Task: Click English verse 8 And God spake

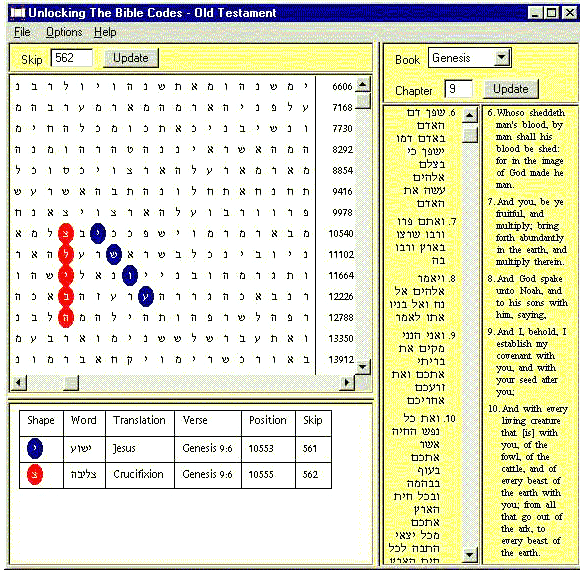Action: point(527,297)
